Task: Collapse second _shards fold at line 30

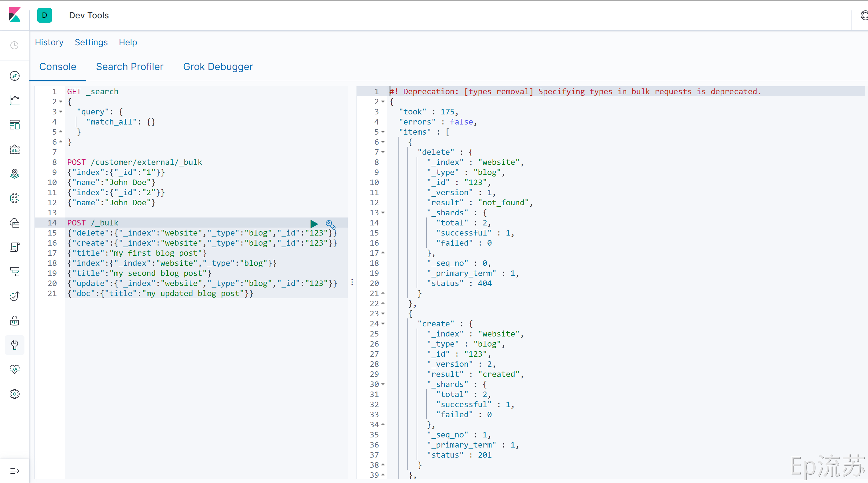Action: coord(383,384)
